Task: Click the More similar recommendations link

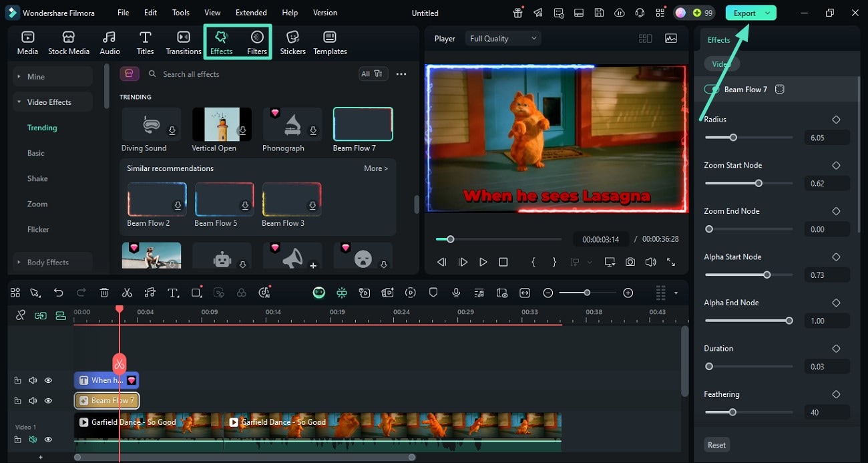Action: pos(375,168)
